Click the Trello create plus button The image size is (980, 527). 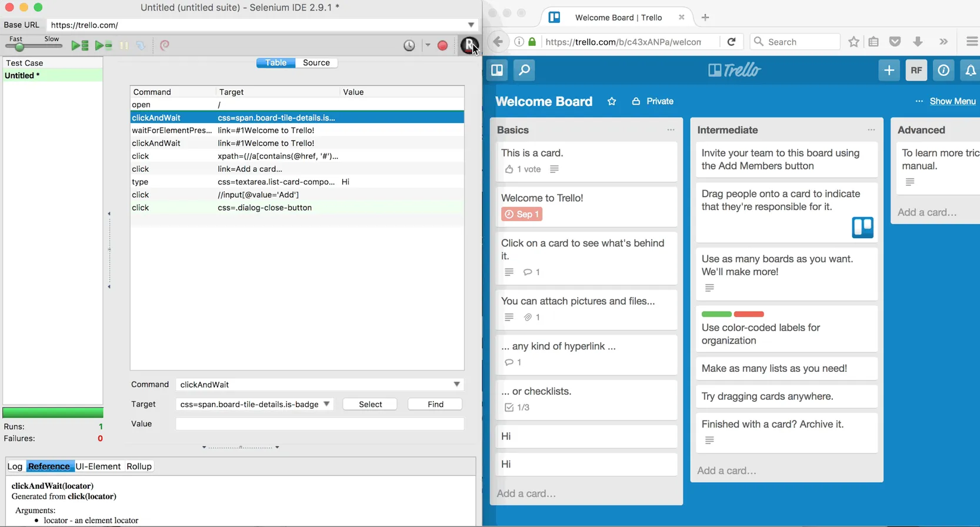[889, 71]
